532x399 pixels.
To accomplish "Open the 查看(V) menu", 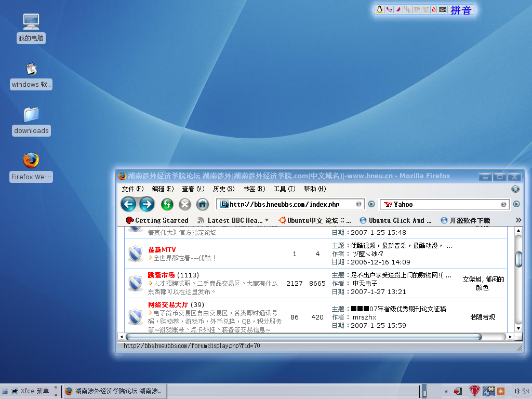I will point(193,189).
